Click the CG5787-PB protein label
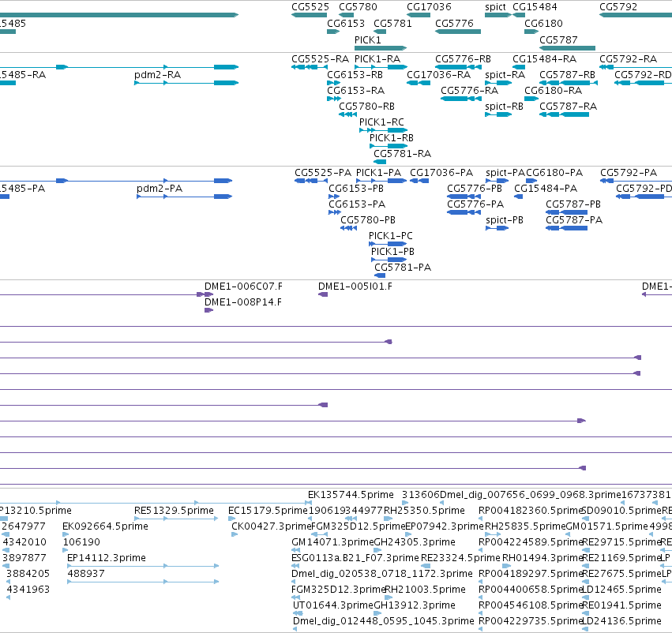Screen dimensions: 672x633 point(573,204)
